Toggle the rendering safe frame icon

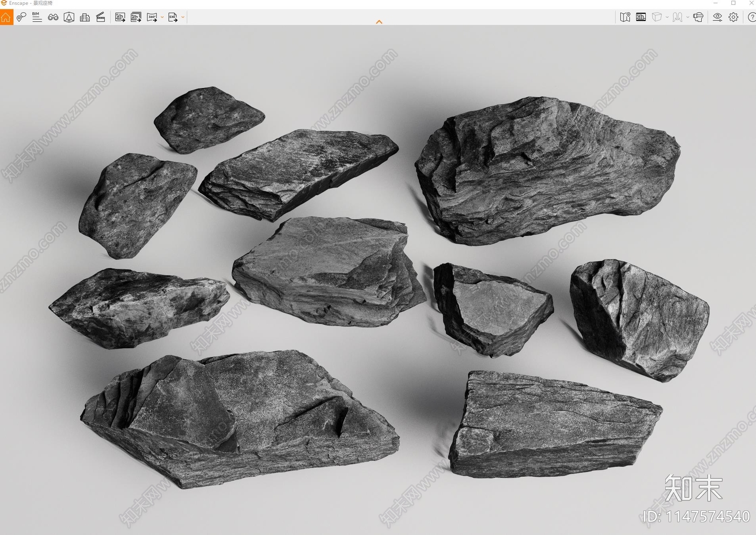pyautogui.click(x=641, y=17)
